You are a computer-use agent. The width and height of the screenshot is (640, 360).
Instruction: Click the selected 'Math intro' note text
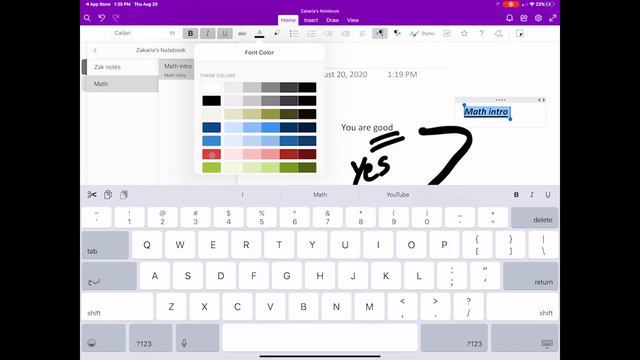point(487,111)
